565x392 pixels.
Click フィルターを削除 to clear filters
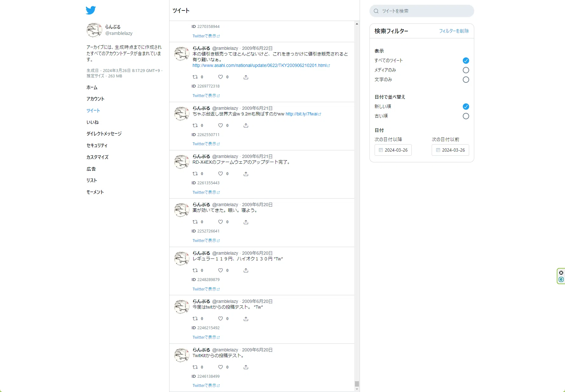454,31
